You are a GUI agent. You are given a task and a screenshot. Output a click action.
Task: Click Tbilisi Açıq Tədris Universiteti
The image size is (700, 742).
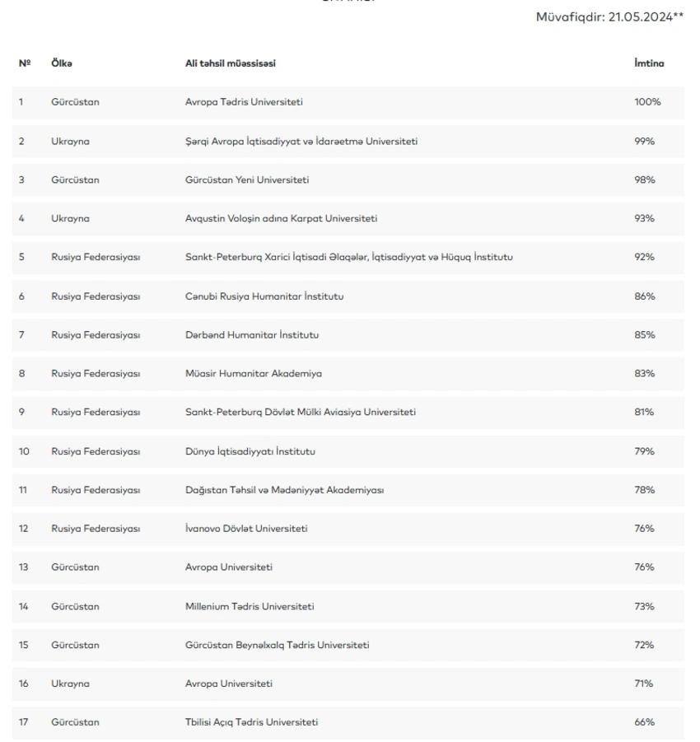[x=252, y=722]
